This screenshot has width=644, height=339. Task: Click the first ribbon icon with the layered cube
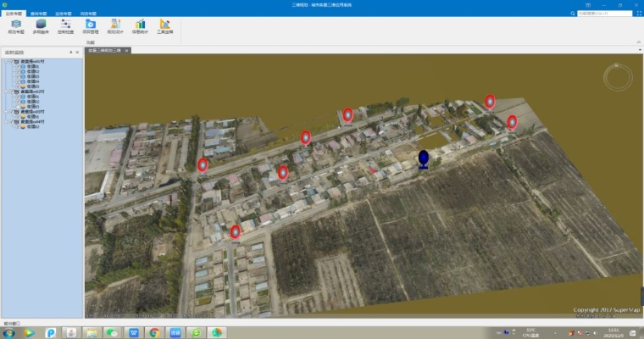14,25
